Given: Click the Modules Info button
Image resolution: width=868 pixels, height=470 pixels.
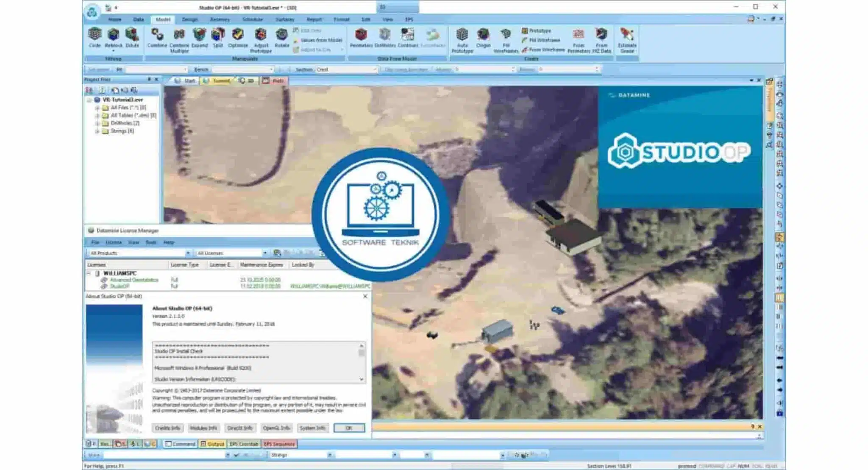Looking at the screenshot, I should coord(203,428).
